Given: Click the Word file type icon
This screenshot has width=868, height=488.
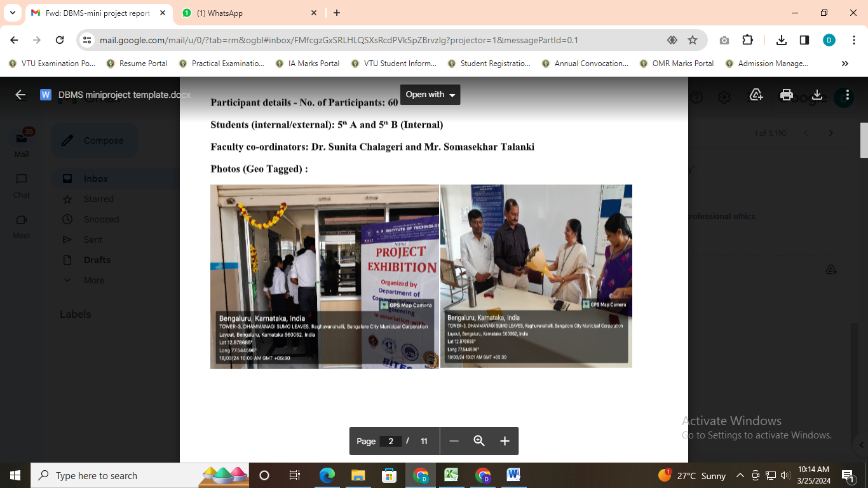Looking at the screenshot, I should 46,95.
